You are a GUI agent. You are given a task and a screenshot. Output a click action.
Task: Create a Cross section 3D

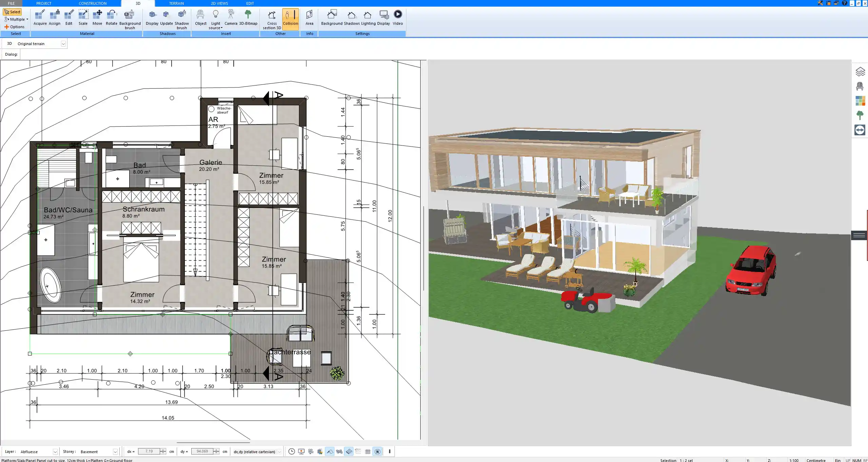(272, 20)
